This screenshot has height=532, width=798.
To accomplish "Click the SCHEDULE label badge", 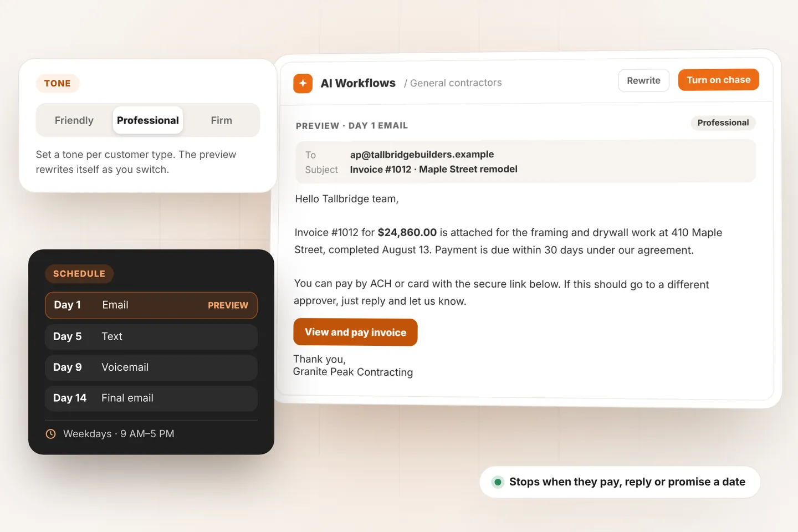I will (x=79, y=274).
